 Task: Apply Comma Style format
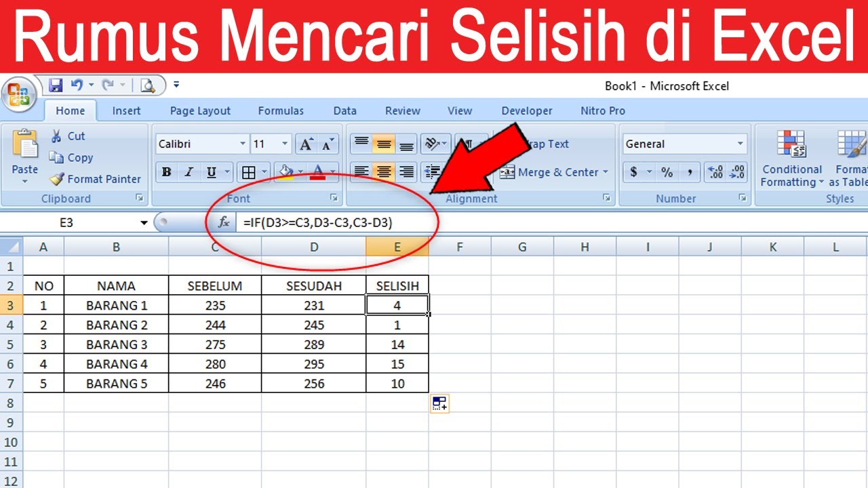pos(689,172)
